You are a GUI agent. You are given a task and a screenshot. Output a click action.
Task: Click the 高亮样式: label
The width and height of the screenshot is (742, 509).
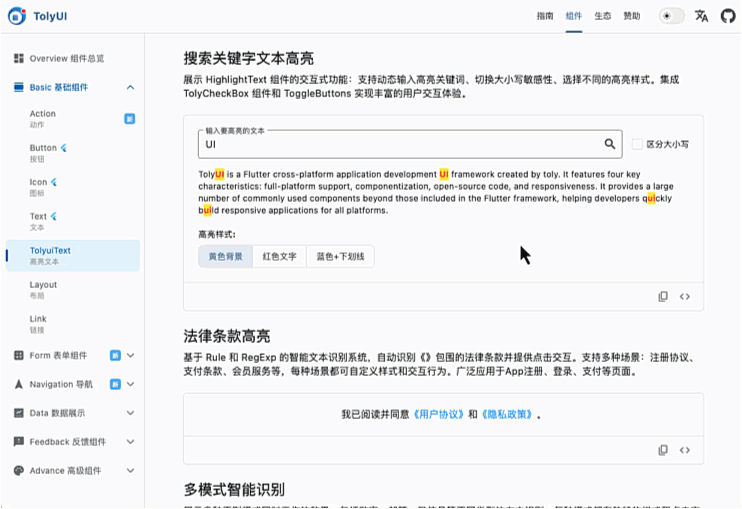click(217, 234)
